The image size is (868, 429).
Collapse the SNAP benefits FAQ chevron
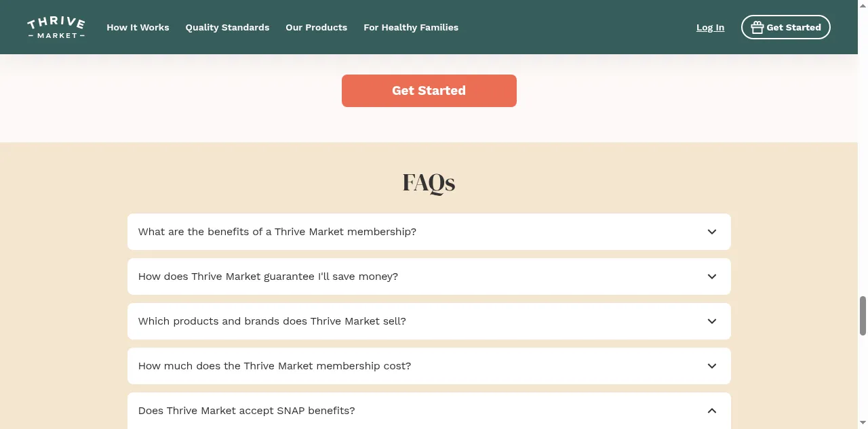pyautogui.click(x=711, y=411)
